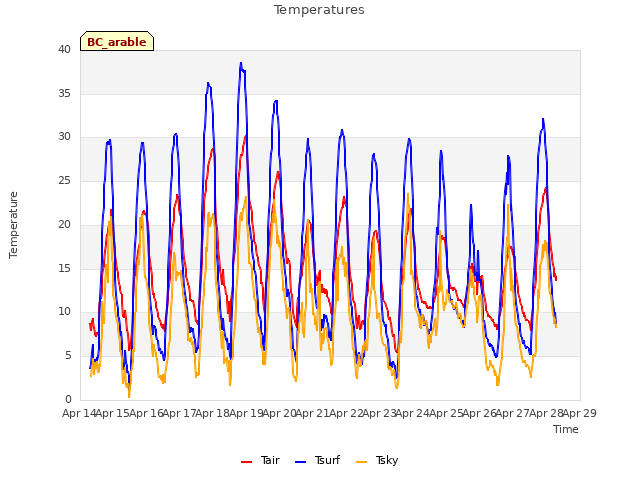Click the Apr 22 x-axis tick label
This screenshot has height=480, width=640.
pyautogui.click(x=346, y=413)
